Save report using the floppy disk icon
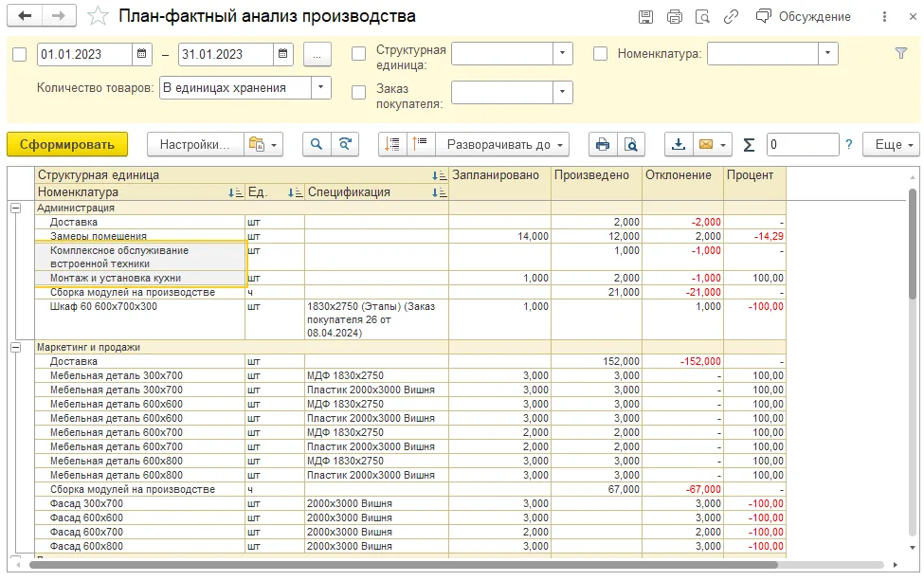This screenshot has width=924, height=581. pyautogui.click(x=646, y=17)
